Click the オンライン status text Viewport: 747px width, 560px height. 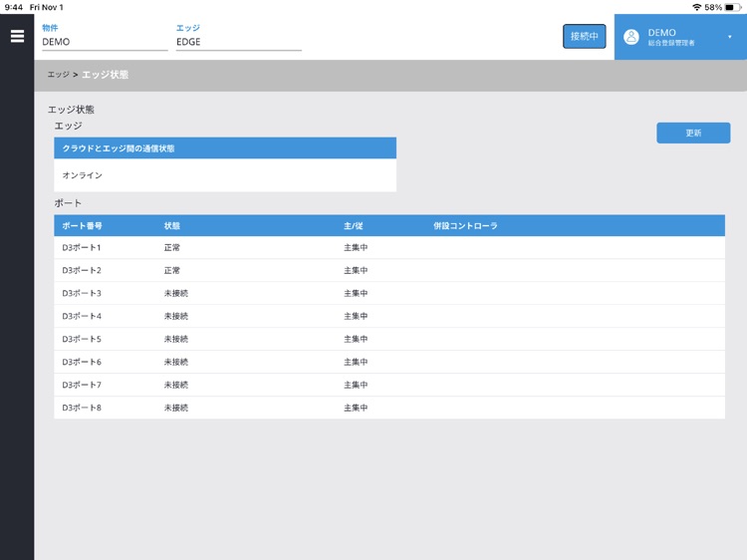click(83, 175)
